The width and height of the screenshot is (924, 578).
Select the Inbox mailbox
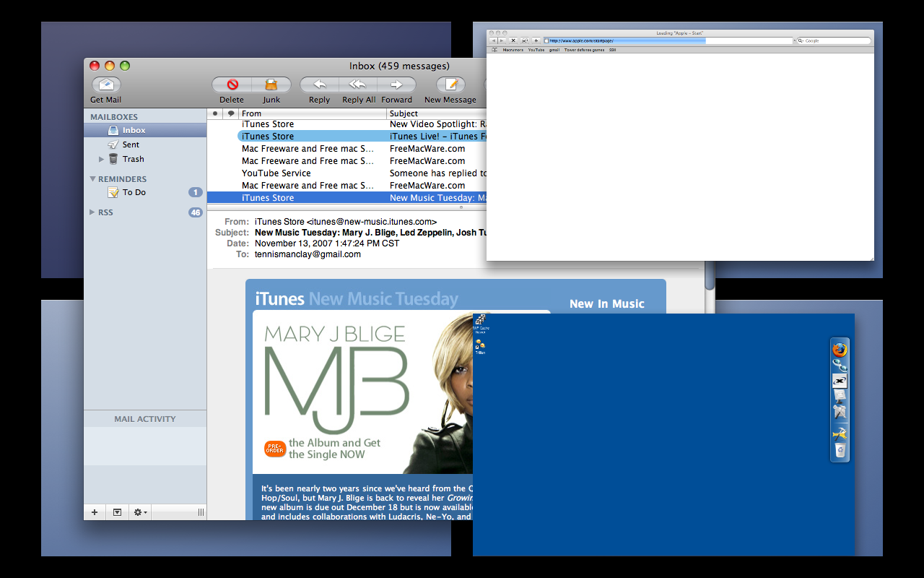(x=145, y=130)
